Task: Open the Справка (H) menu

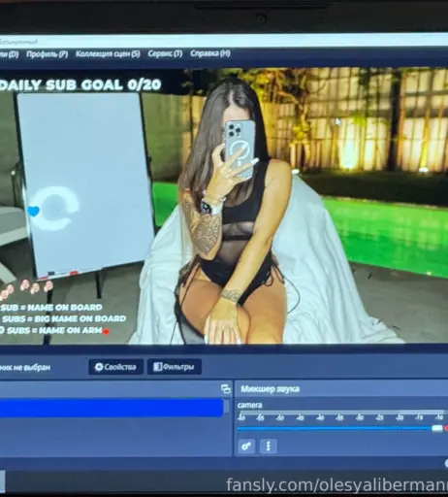Action: point(210,53)
